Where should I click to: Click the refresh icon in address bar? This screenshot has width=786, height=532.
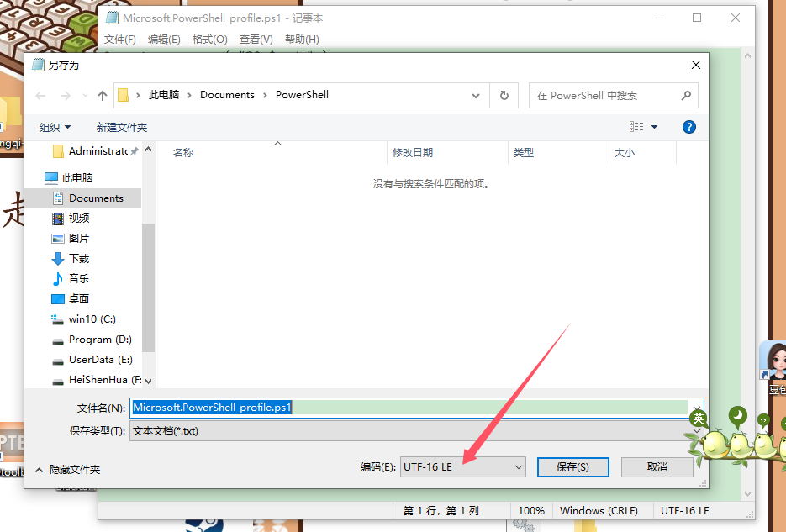(x=504, y=96)
